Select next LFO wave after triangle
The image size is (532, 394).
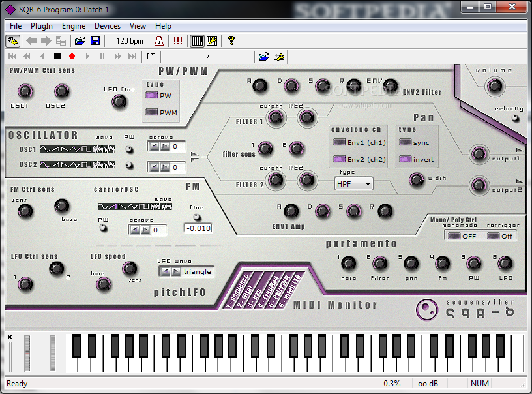[176, 272]
